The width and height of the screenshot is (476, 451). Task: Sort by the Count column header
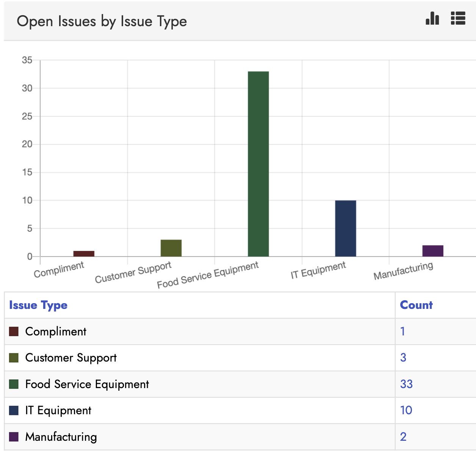(416, 305)
